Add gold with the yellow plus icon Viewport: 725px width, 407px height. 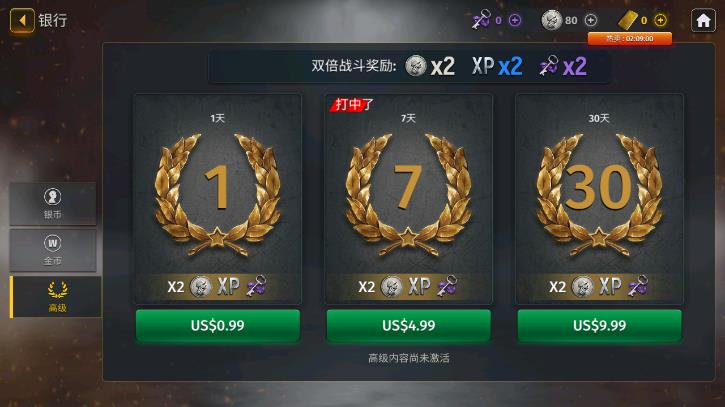(x=660, y=20)
